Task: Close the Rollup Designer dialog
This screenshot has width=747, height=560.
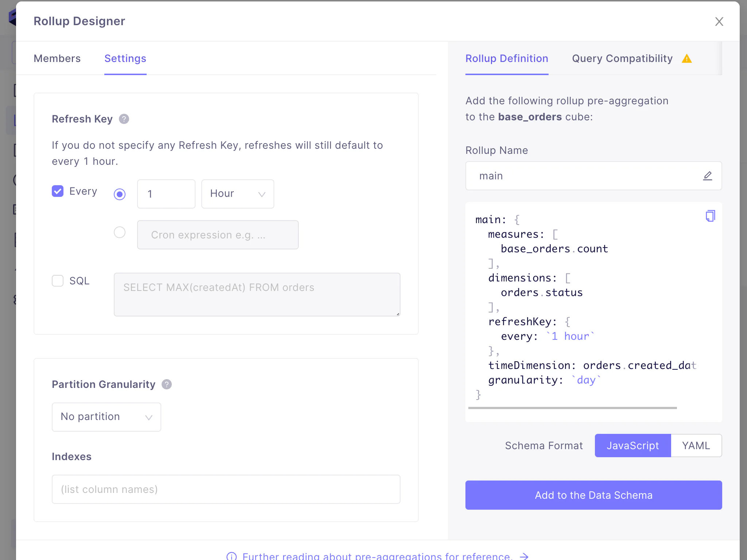Action: 719,22
